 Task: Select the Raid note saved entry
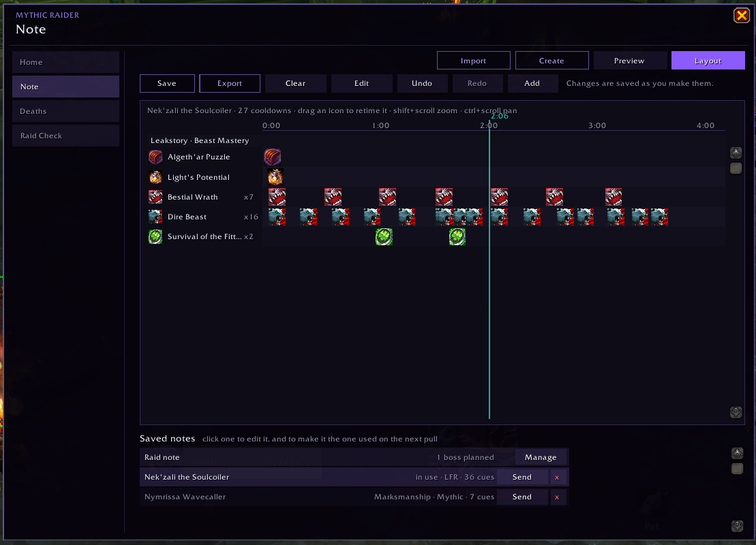354,457
